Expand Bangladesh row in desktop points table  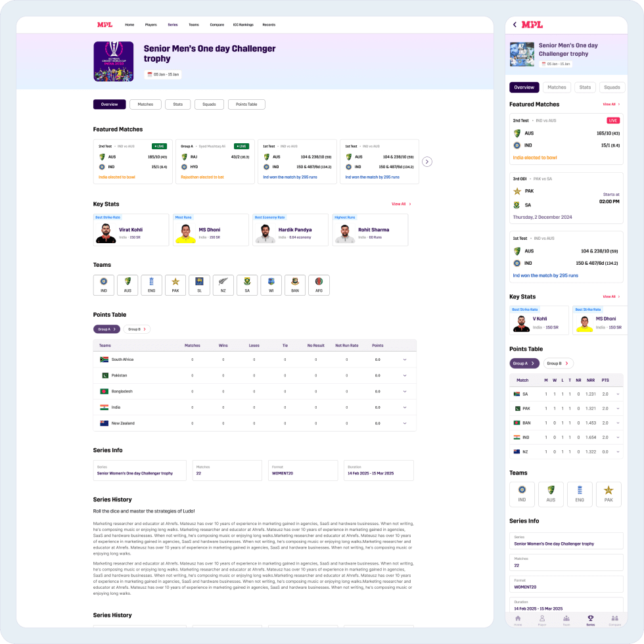tap(405, 392)
